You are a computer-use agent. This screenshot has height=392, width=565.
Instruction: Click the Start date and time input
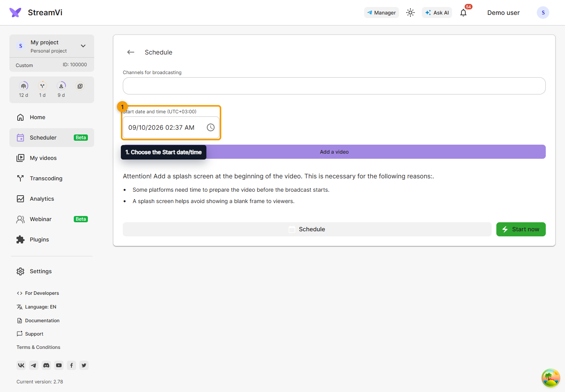pos(171,127)
